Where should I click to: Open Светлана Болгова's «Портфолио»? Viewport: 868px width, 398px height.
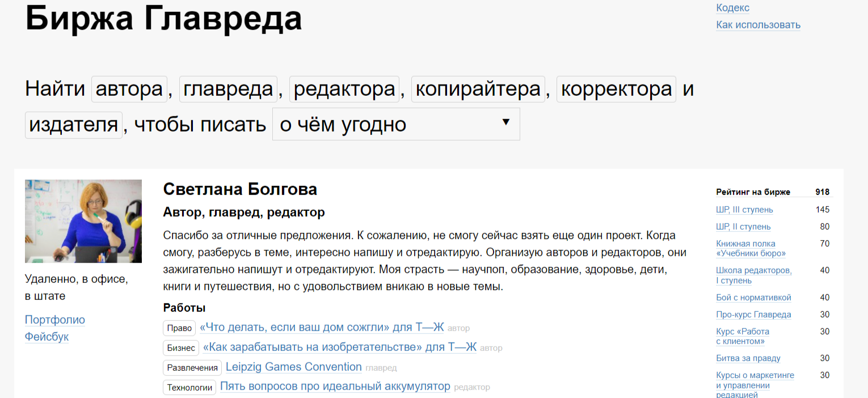click(x=54, y=319)
